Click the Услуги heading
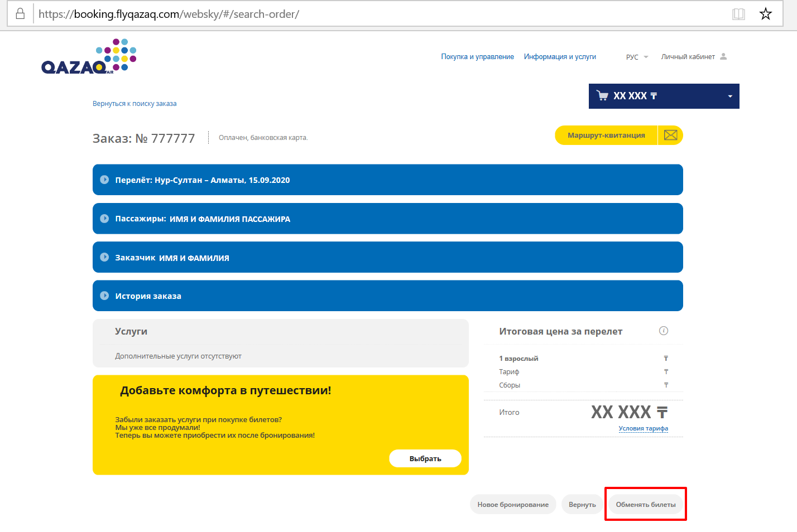797x532 pixels. [x=131, y=331]
